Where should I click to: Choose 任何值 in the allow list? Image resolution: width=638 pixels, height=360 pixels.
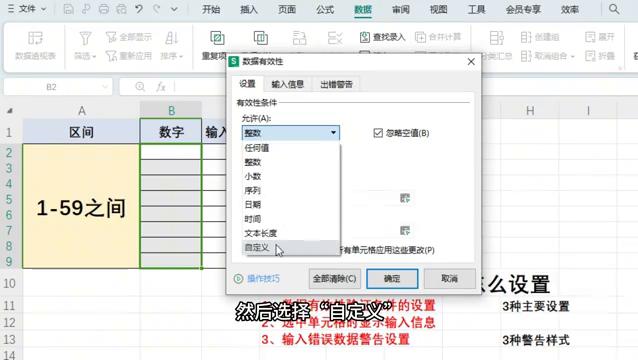click(291, 148)
